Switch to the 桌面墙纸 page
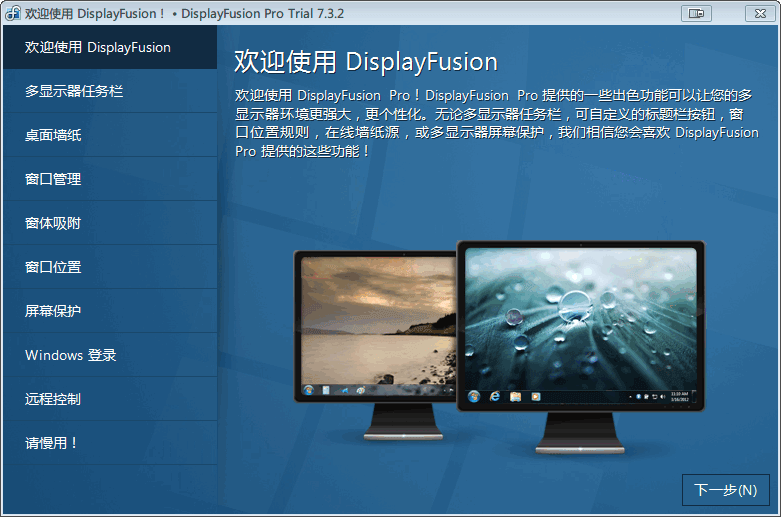The width and height of the screenshot is (781, 517). (109, 135)
